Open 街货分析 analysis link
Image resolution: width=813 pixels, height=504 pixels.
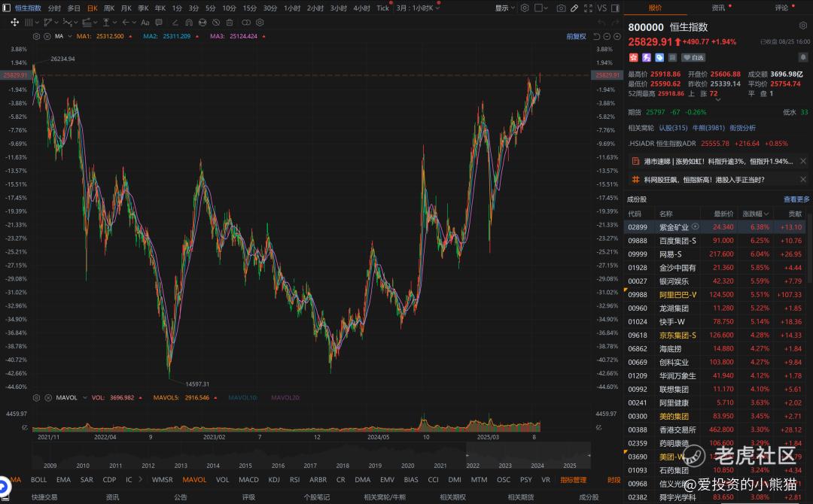pos(742,127)
